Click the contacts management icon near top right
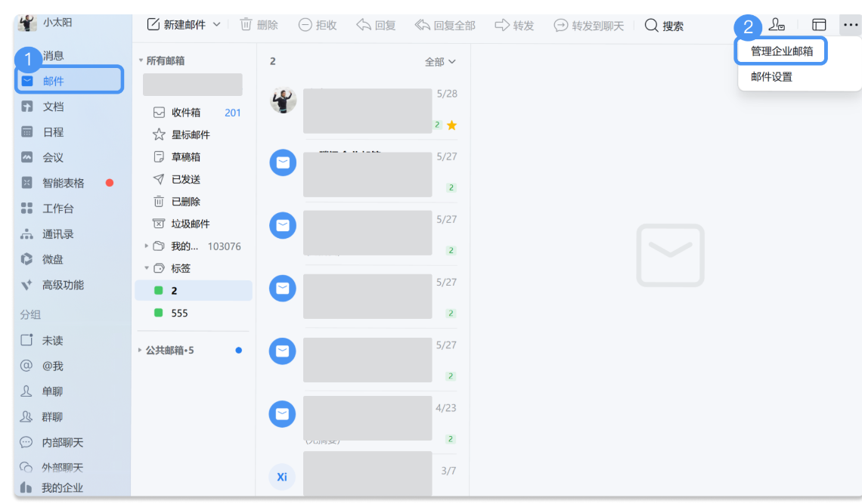 [777, 25]
